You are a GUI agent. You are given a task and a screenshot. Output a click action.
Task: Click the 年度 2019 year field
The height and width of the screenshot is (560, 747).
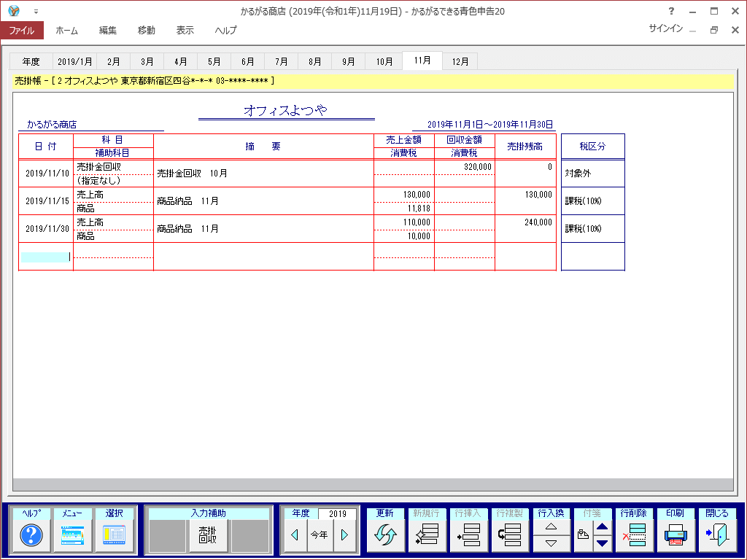tap(337, 513)
